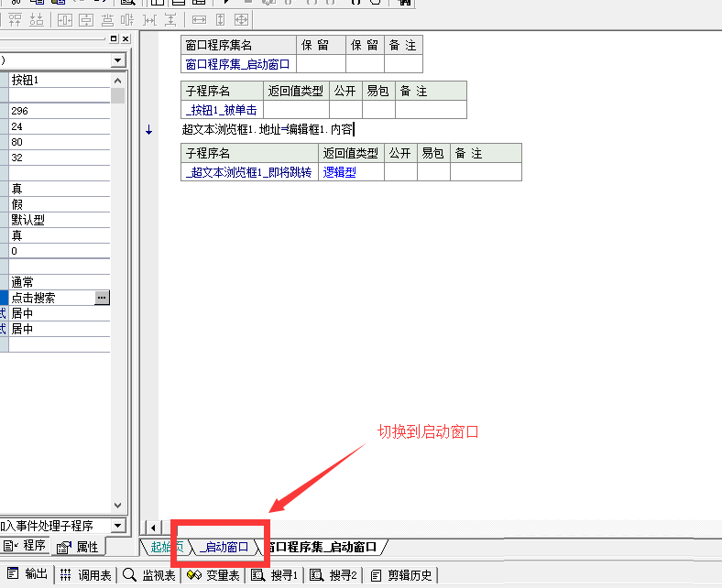Click the property value 32
This screenshot has height=588, width=722.
tap(60, 158)
